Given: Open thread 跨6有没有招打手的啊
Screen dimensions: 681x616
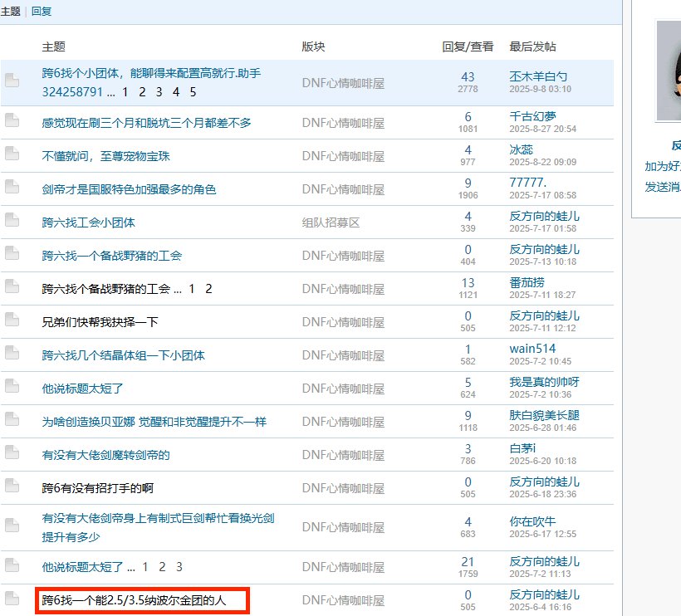Looking at the screenshot, I should coord(97,488).
